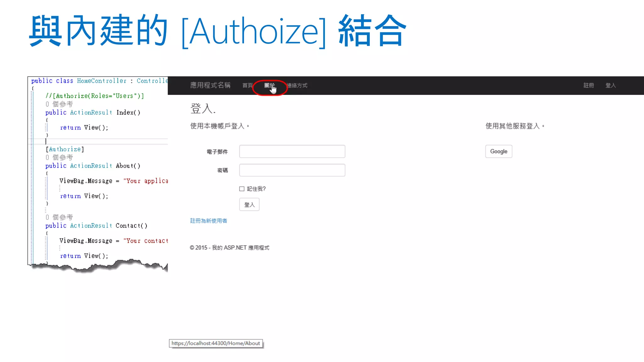Click the 應用程式名稱 brand link
The image size is (644, 362).
click(210, 85)
